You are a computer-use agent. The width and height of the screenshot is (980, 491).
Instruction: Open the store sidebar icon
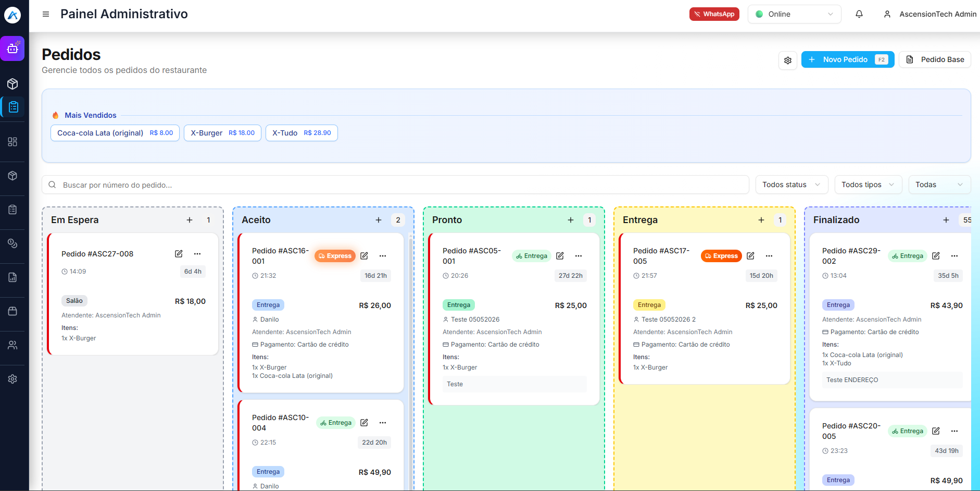pyautogui.click(x=12, y=311)
